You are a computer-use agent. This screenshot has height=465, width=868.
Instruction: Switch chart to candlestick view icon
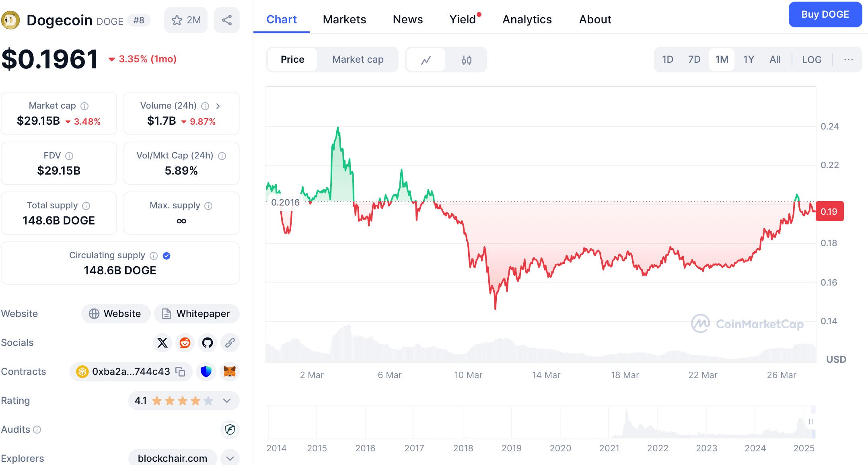[467, 60]
